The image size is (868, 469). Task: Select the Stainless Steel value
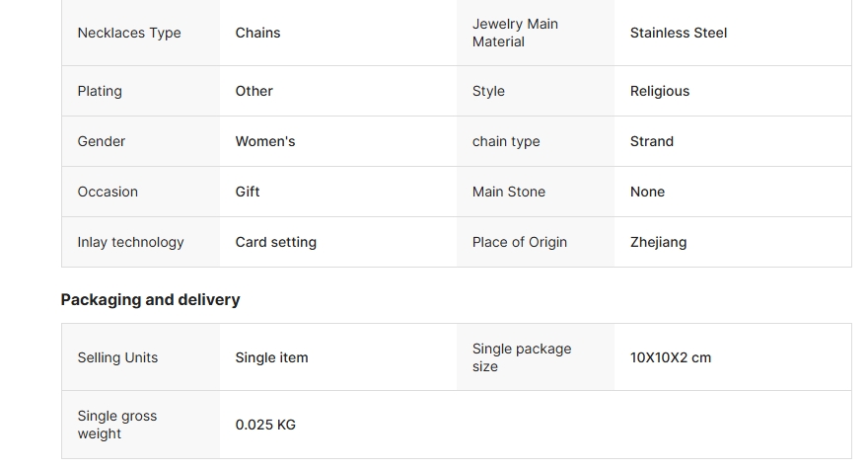click(x=679, y=33)
